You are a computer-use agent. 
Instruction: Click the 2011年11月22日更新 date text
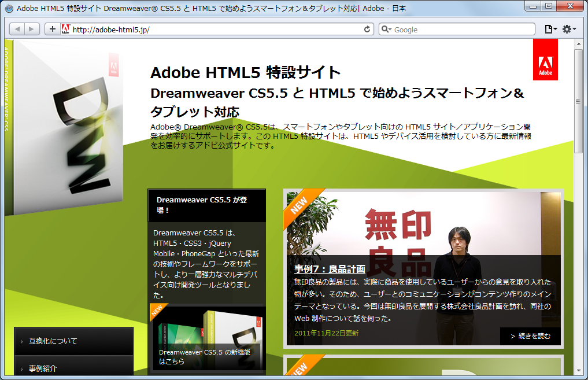pyautogui.click(x=326, y=333)
